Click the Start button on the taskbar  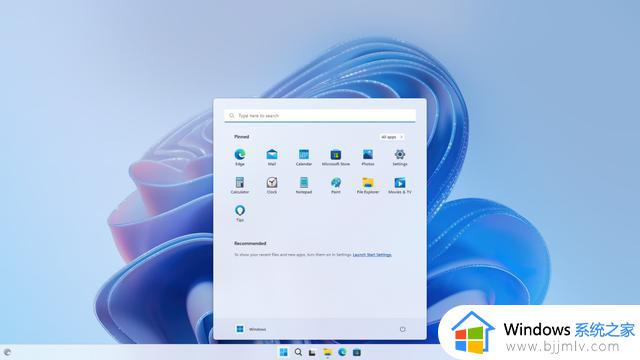pos(283,352)
